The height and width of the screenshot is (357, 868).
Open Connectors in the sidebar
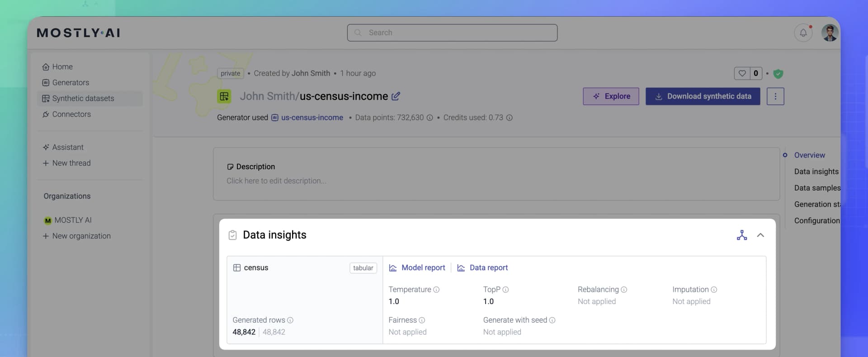point(66,114)
